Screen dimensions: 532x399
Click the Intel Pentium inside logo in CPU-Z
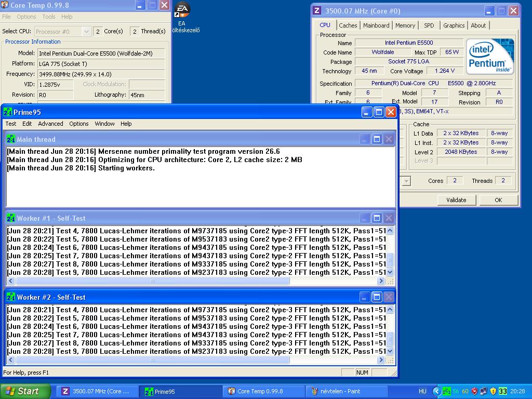489,57
